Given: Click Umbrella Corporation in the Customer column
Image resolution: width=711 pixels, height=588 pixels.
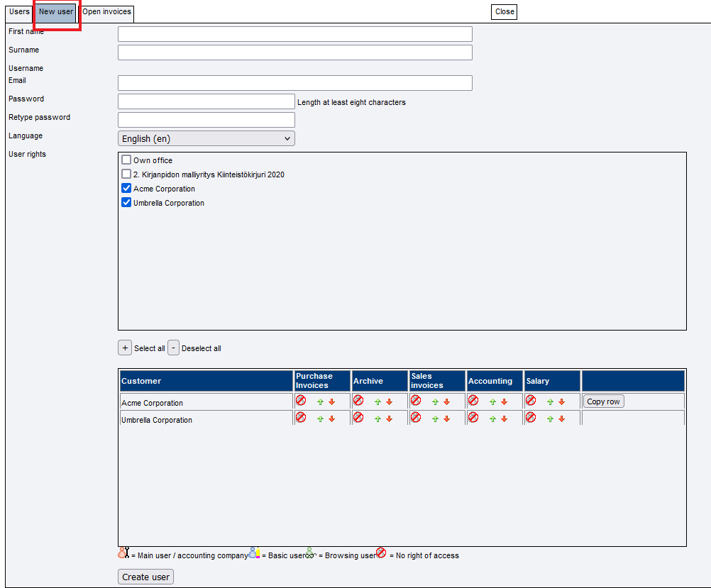Looking at the screenshot, I should pyautogui.click(x=156, y=421).
